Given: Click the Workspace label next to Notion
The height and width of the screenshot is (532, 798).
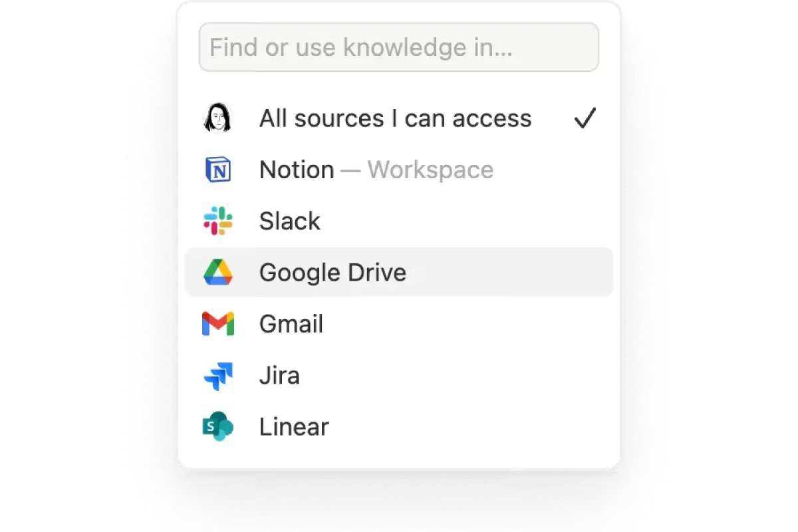Looking at the screenshot, I should (430, 170).
